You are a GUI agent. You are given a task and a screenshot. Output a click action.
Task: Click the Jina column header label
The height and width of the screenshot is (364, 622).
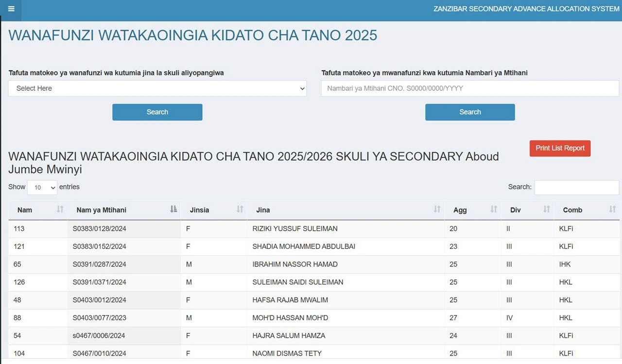point(263,210)
